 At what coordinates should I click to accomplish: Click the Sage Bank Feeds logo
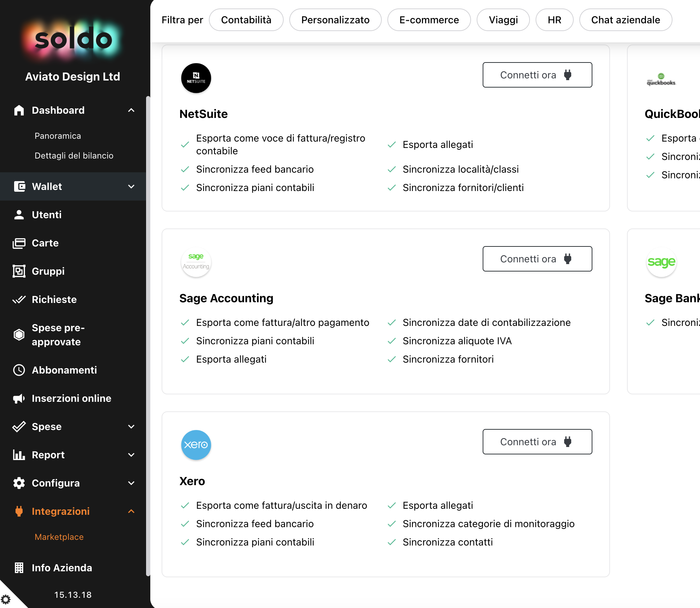coord(662,262)
